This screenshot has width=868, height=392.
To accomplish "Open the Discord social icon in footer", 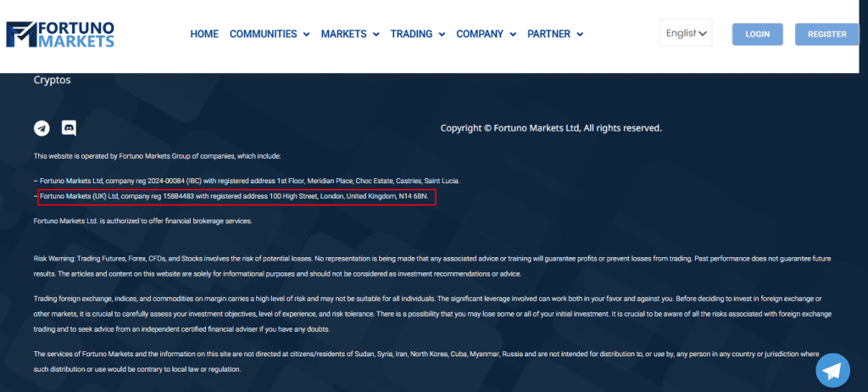I will pos(70,129).
